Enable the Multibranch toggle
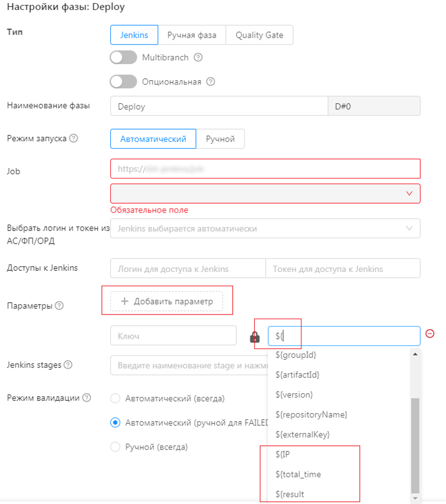 click(123, 58)
